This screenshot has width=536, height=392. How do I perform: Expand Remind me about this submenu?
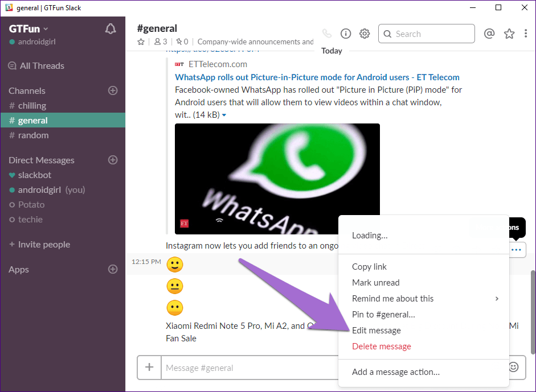(424, 299)
